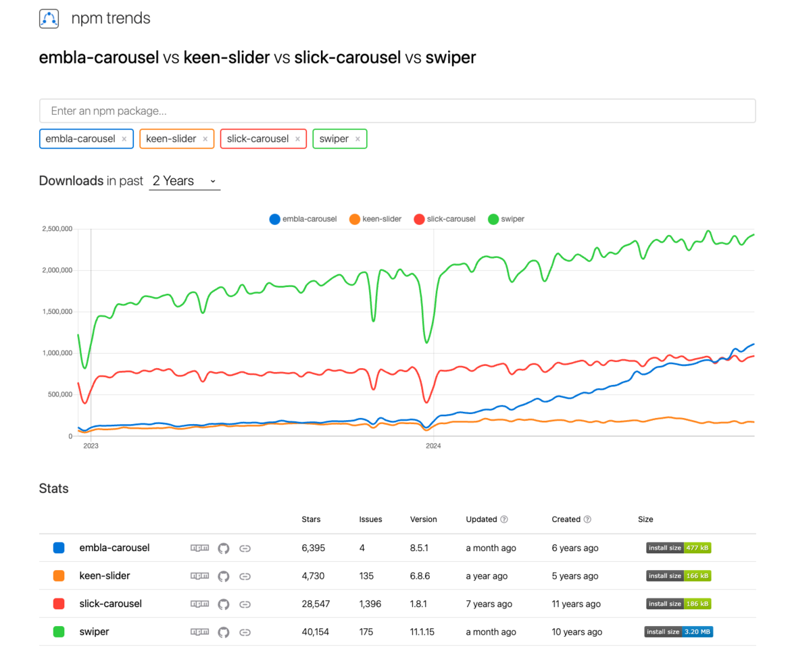
Task: Open the '2 Years' downloads period dropdown
Action: 185,181
